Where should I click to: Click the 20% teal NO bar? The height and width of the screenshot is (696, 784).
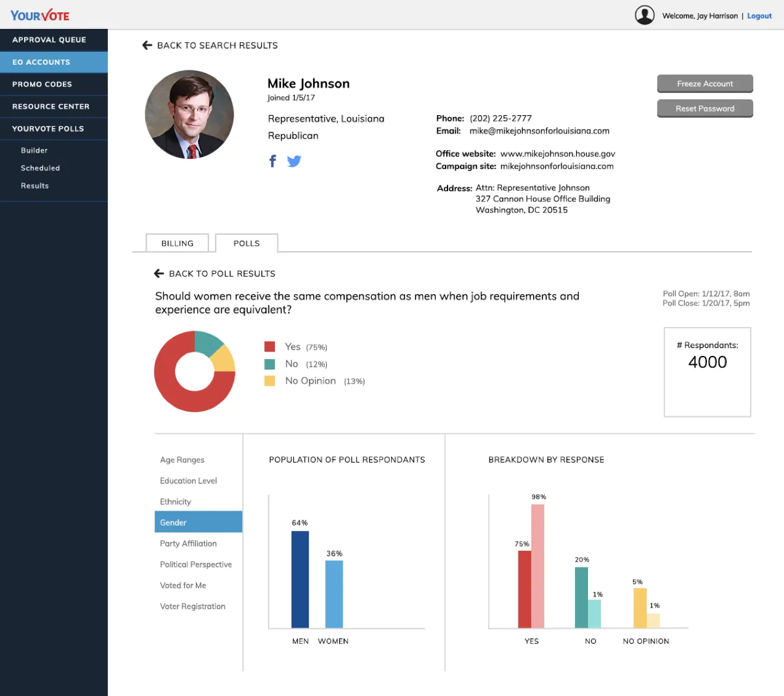581,597
